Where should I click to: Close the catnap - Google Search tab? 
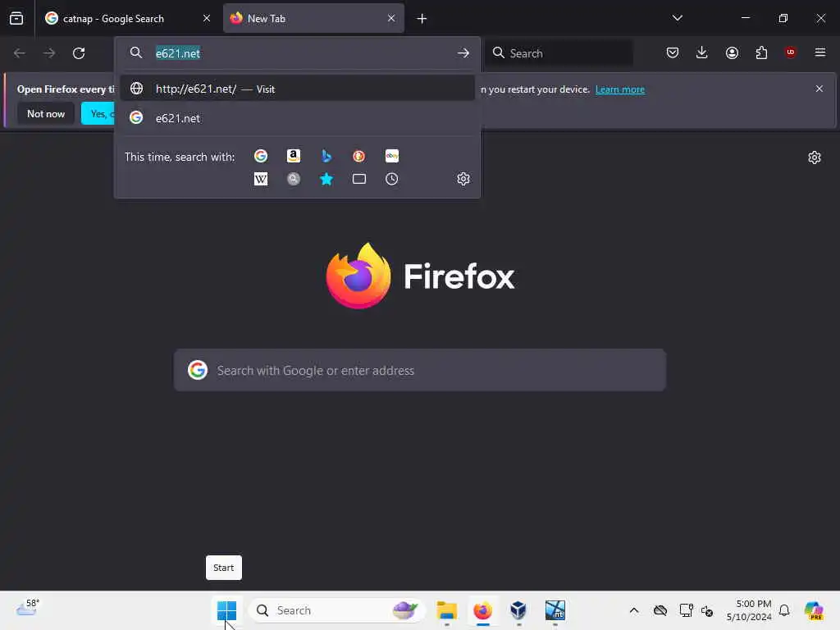click(x=206, y=19)
